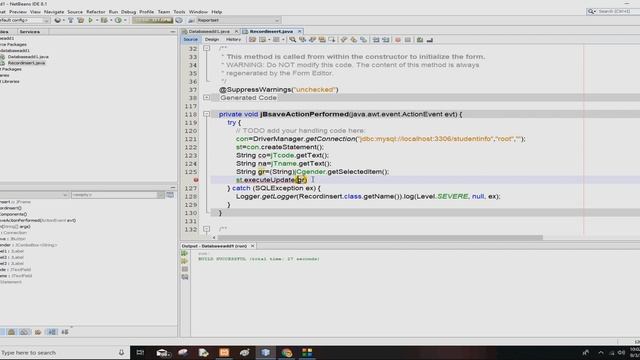Image resolution: width=640 pixels, height=360 pixels.
Task: Select the Source view button
Action: point(191,40)
